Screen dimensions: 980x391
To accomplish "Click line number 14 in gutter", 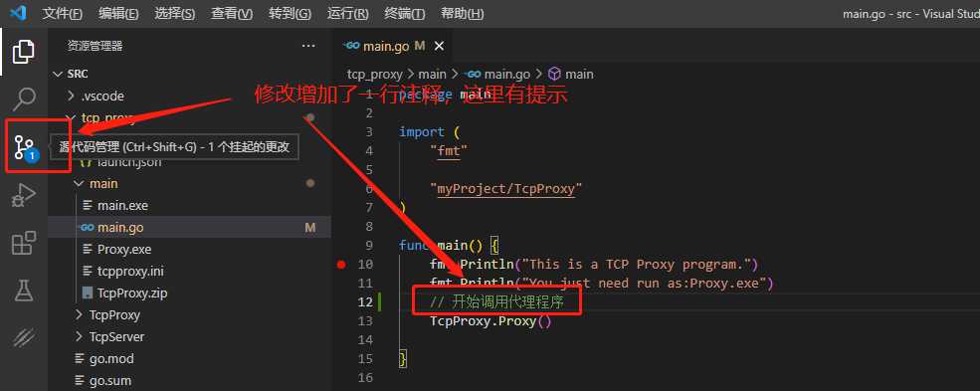I will (x=365, y=340).
